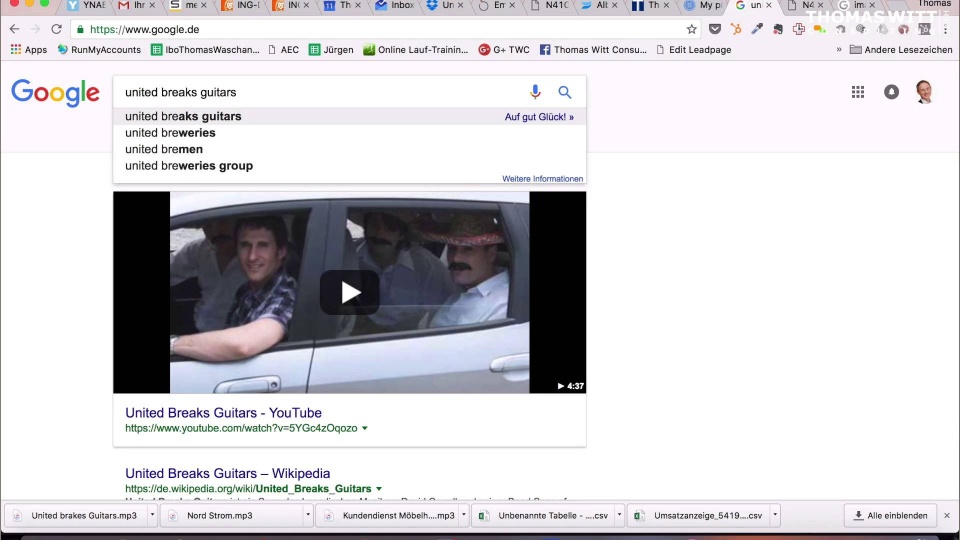960x540 pixels.
Task: Open options for Unbenannte Tabelle csv download
Action: tap(619, 515)
